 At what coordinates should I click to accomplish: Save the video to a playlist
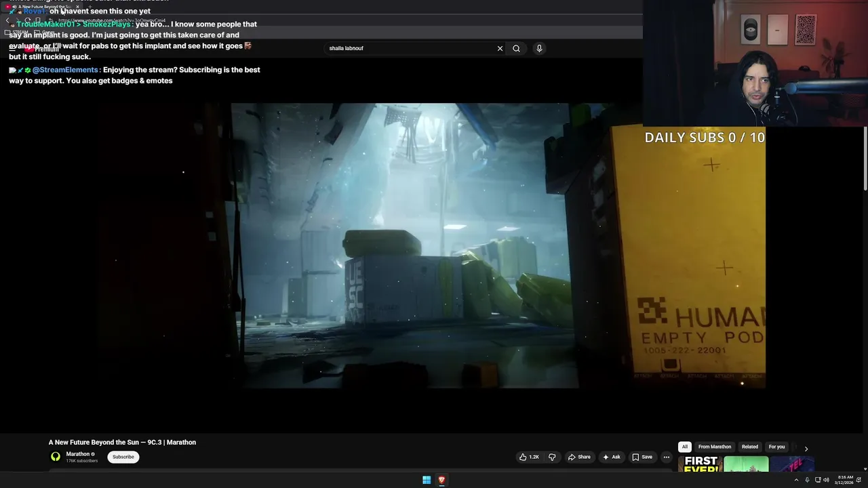pos(642,457)
